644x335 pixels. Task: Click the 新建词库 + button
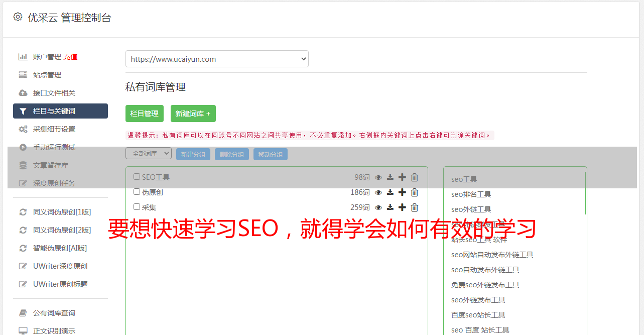[193, 114]
